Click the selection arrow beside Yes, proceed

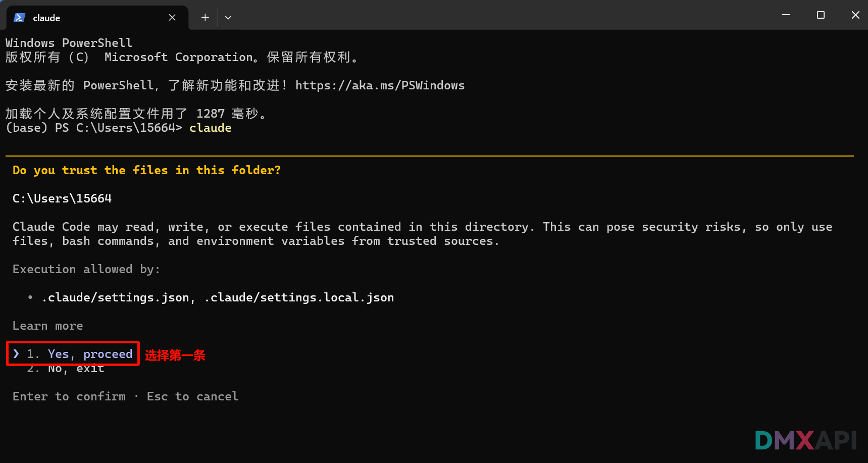pos(16,353)
